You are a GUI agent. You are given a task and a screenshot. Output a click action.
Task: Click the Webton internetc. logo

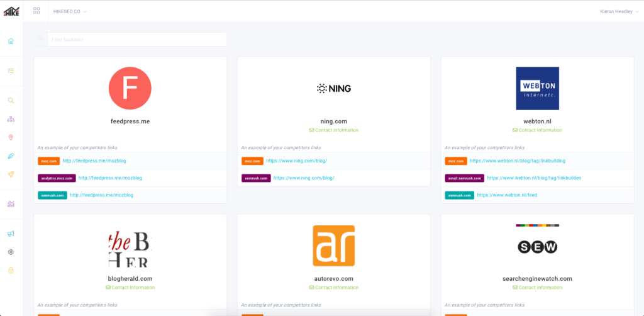(537, 88)
